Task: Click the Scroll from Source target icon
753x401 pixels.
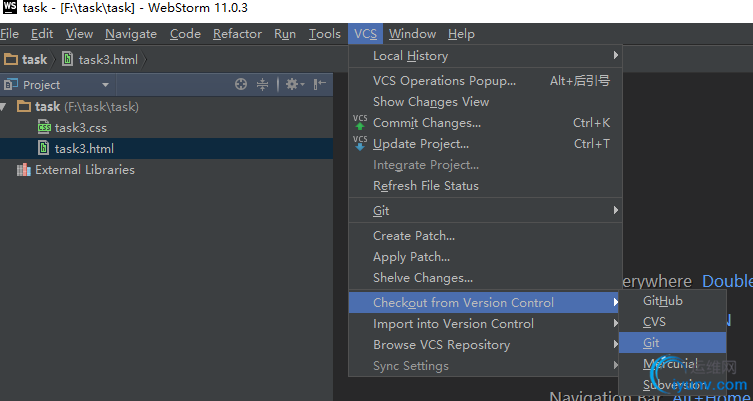Action: click(241, 85)
